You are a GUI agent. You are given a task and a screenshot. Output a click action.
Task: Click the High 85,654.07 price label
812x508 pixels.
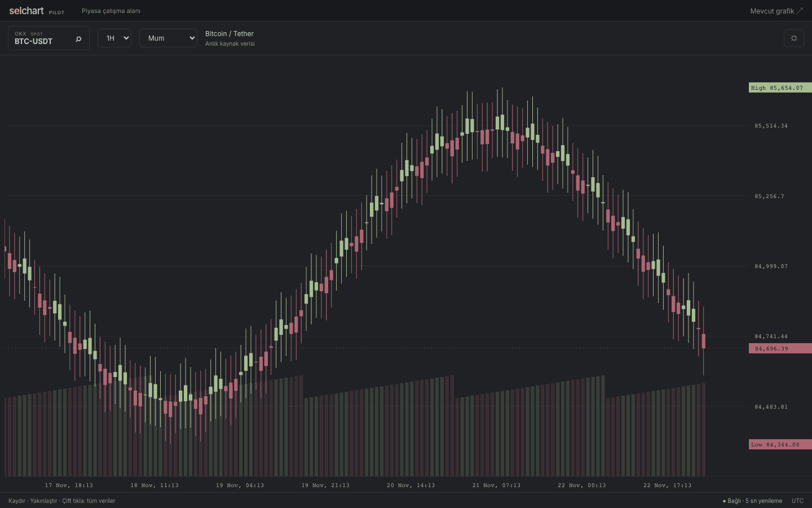pos(780,87)
